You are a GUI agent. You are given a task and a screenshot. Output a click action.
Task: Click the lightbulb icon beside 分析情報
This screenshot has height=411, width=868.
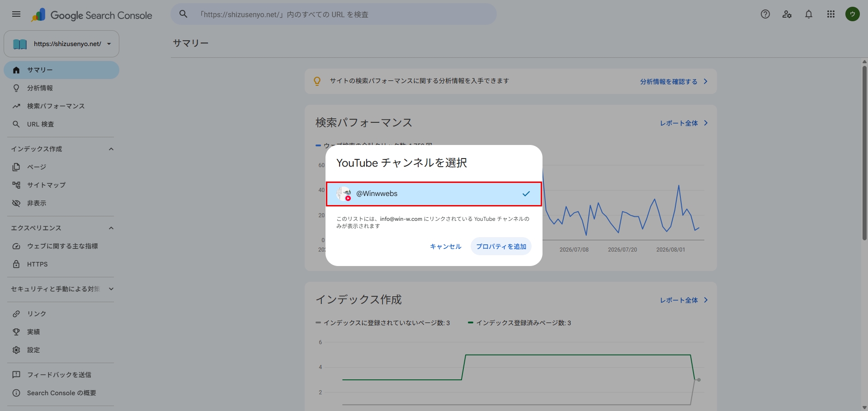pos(16,88)
